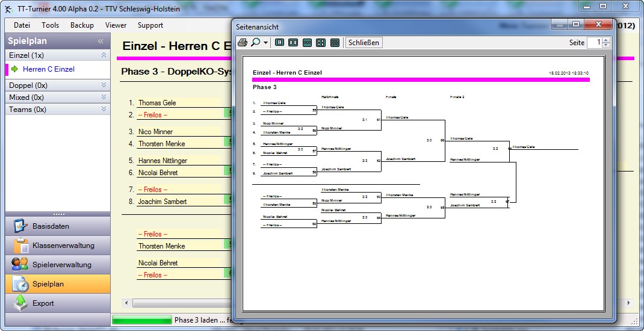The width and height of the screenshot is (644, 331).
Task: Expand the Teams (0x) group
Action: 104,110
